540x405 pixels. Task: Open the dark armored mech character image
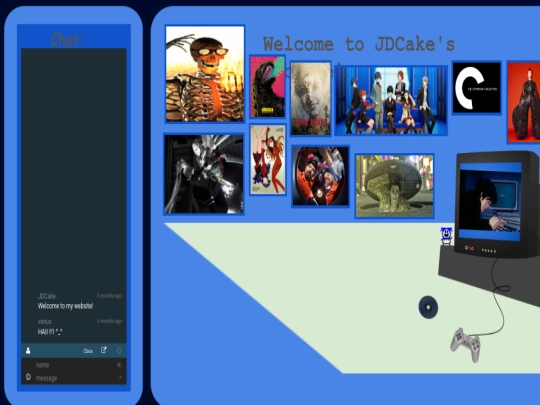(204, 174)
